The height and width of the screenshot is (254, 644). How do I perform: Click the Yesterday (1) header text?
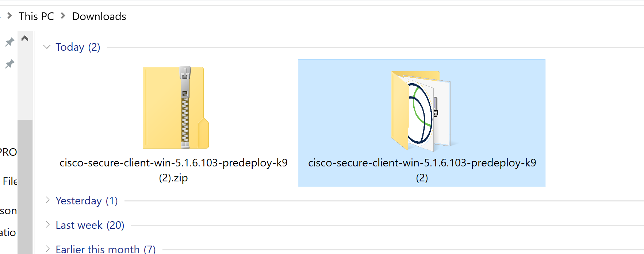tap(87, 201)
